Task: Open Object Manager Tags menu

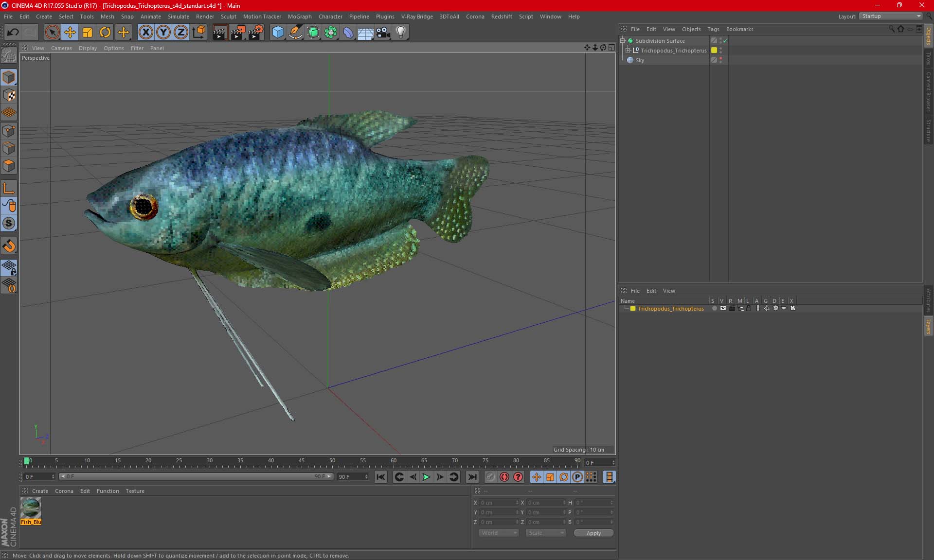Action: (713, 29)
